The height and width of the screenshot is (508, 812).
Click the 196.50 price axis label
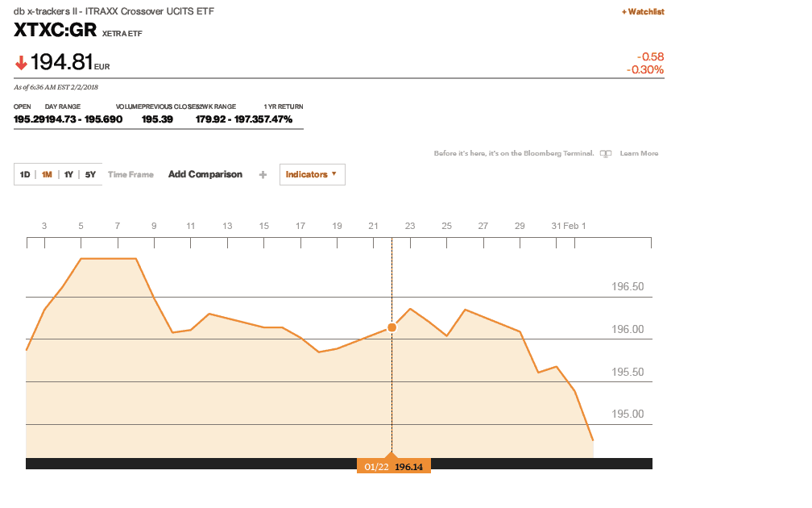628,286
